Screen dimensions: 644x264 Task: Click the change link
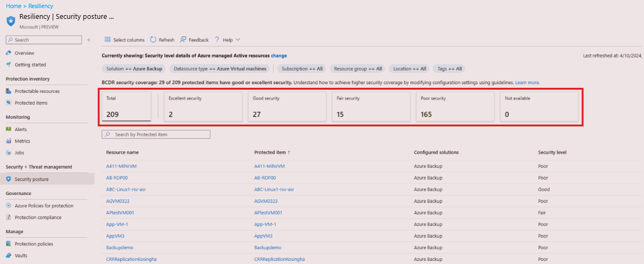coord(279,56)
